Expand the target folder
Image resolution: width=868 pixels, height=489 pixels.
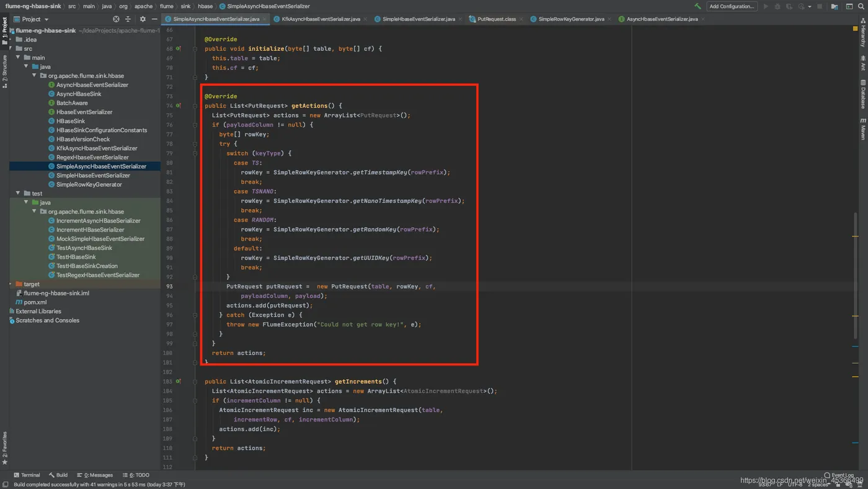(x=11, y=284)
